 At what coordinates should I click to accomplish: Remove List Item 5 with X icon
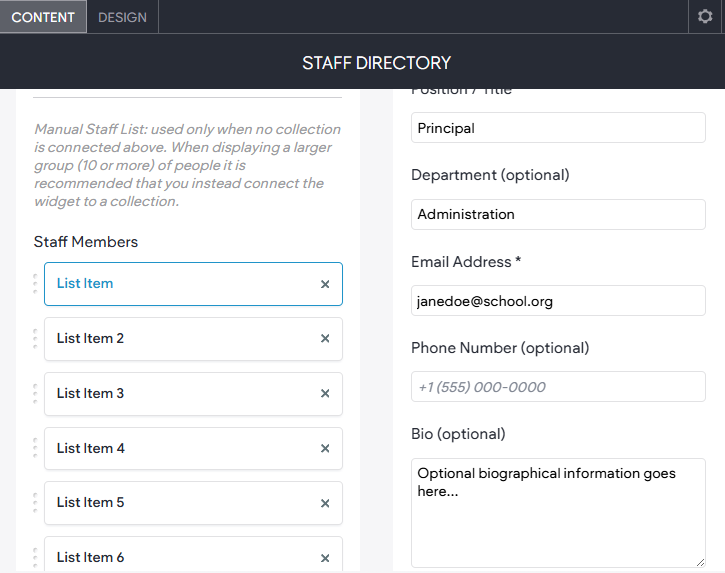(x=325, y=503)
